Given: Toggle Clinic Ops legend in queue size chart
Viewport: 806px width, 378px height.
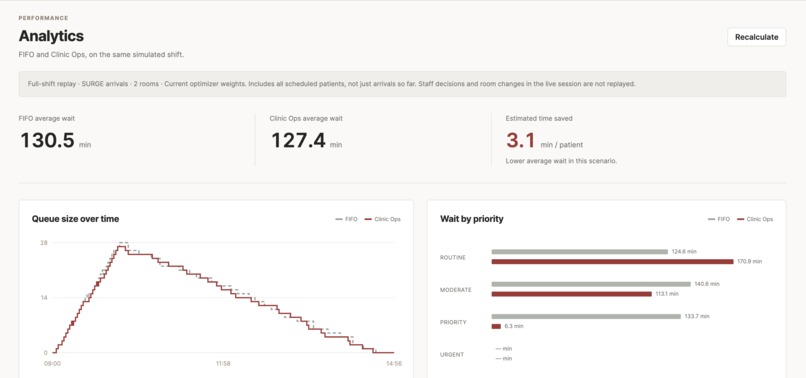Looking at the screenshot, I should click(382, 219).
